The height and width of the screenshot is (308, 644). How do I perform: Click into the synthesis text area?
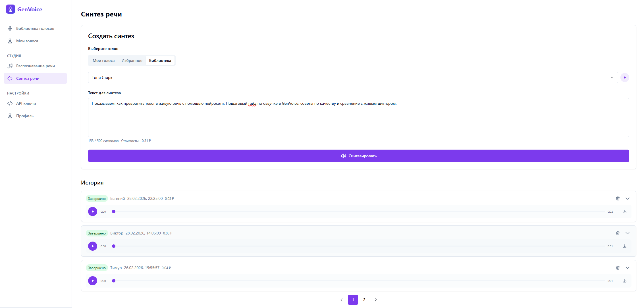click(358, 119)
